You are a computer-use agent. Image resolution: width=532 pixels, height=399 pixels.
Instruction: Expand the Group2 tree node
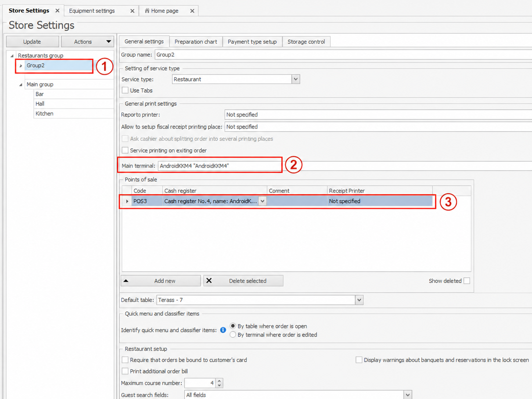pyautogui.click(x=21, y=66)
